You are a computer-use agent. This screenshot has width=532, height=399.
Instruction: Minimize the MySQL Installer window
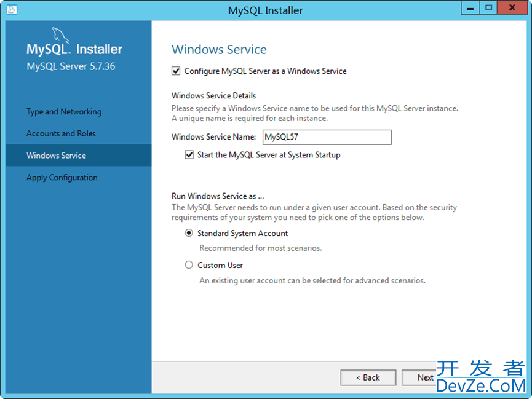point(470,8)
